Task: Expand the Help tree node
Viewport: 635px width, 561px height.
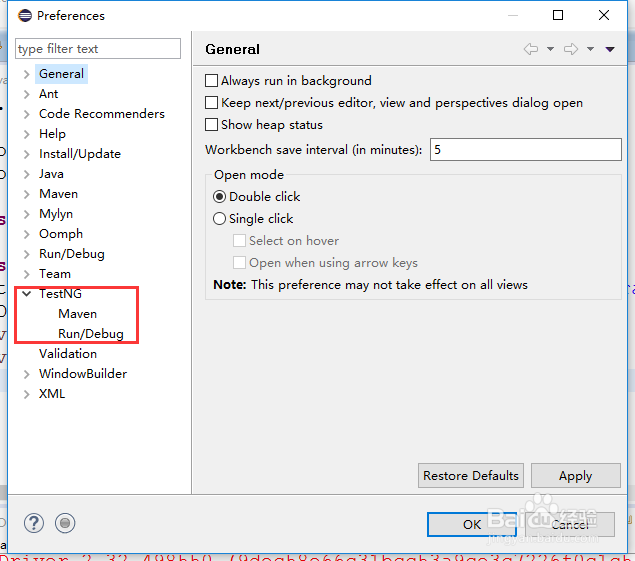Action: pos(27,134)
